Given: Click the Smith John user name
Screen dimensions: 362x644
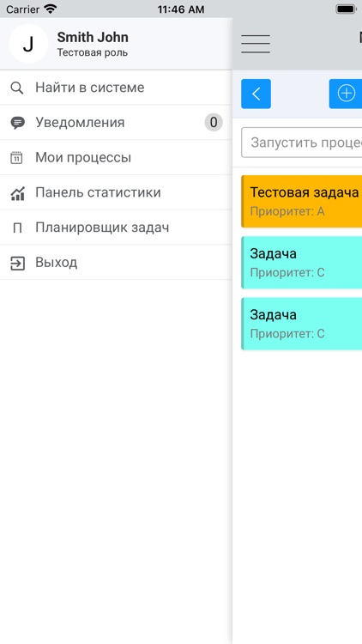Looking at the screenshot, I should point(93,38).
